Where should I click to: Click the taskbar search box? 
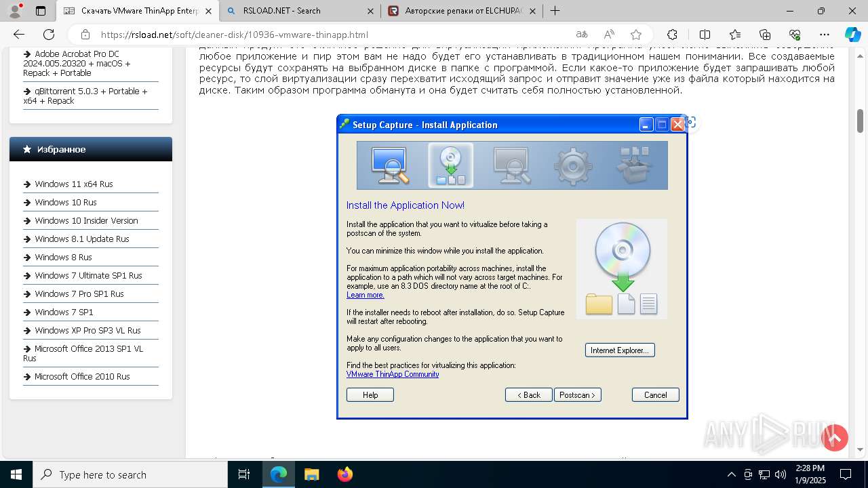tap(130, 474)
